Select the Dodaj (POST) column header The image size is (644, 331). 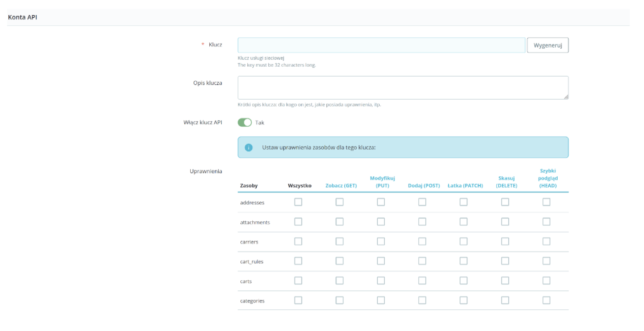(x=423, y=186)
